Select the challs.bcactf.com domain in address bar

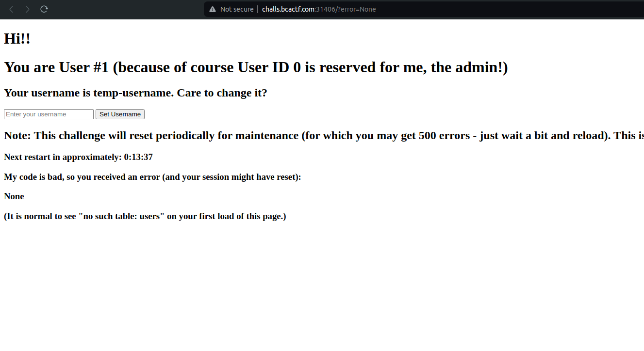pos(288,9)
